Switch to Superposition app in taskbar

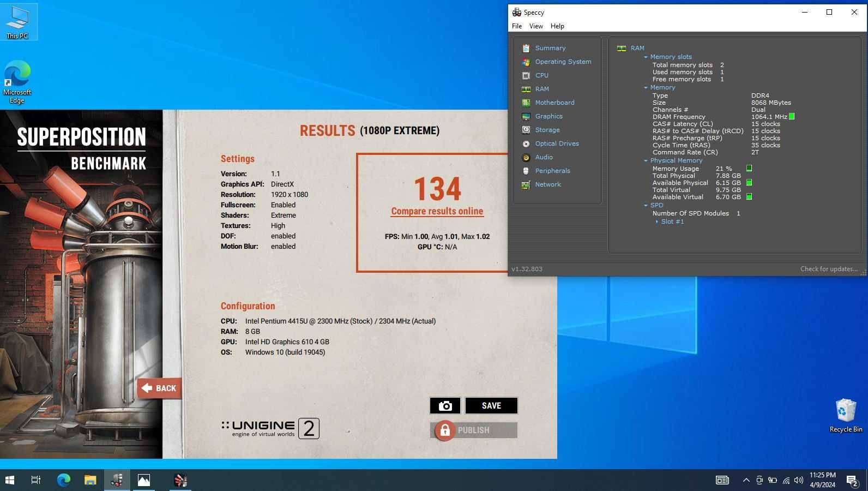tap(180, 480)
